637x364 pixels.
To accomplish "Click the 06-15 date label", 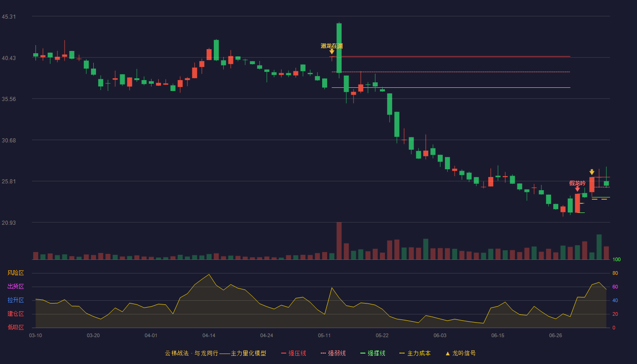I will coord(498,335).
